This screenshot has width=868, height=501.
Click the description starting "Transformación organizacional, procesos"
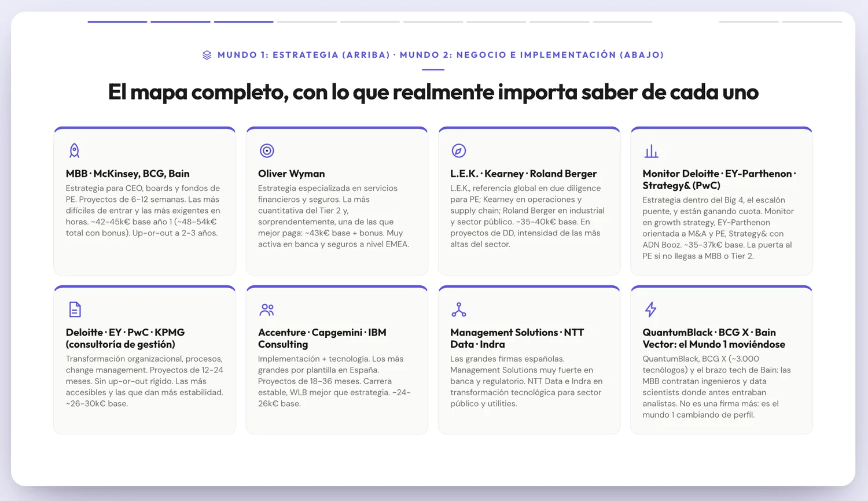pyautogui.click(x=145, y=381)
